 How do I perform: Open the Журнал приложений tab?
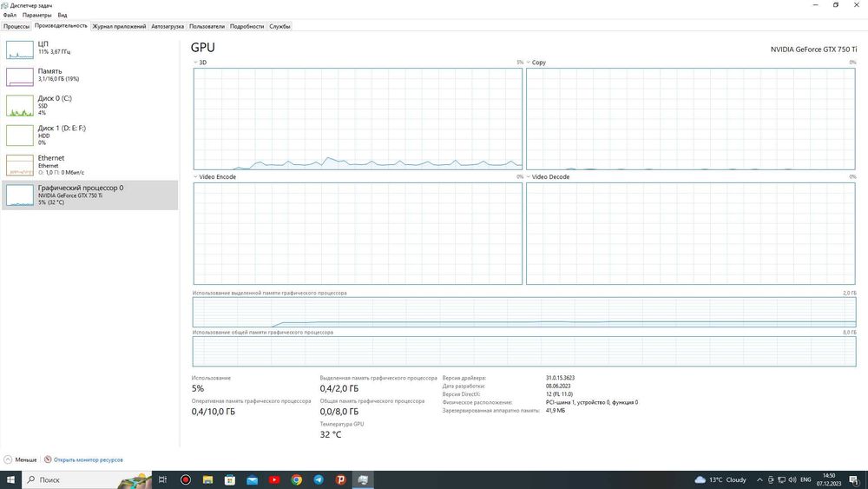click(119, 26)
